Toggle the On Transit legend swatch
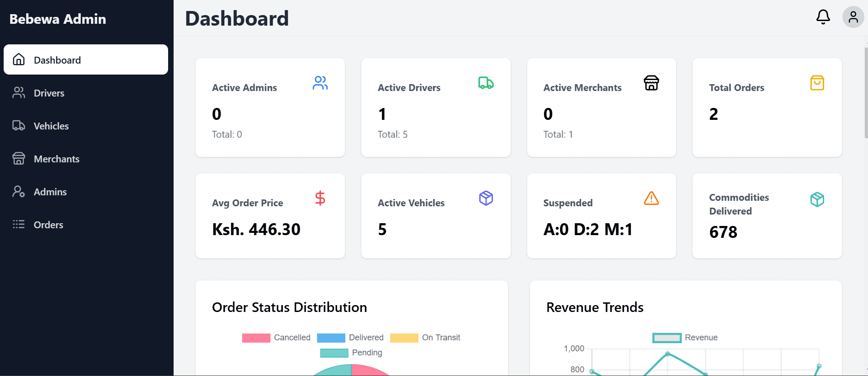 pyautogui.click(x=404, y=338)
